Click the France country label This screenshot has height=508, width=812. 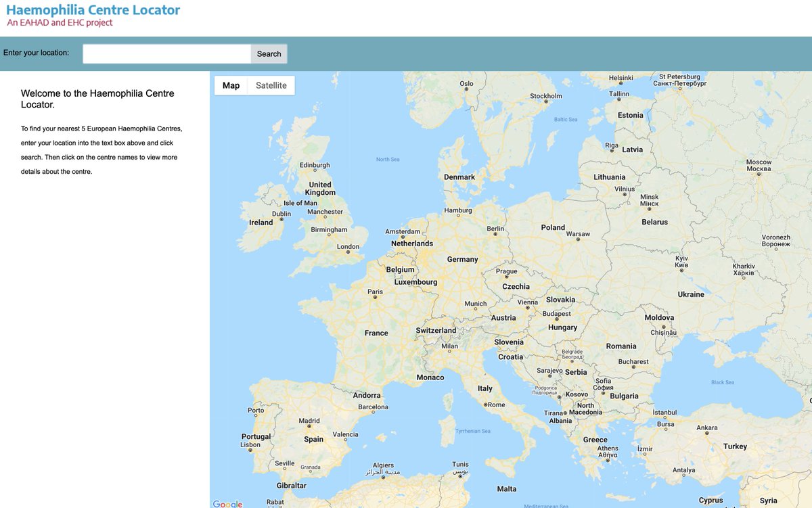pos(376,333)
